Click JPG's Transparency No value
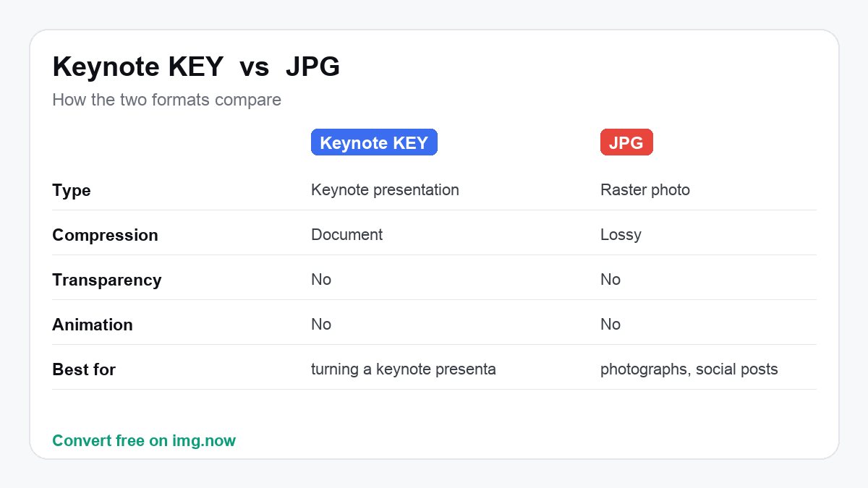This screenshot has width=868, height=488. pyautogui.click(x=610, y=280)
